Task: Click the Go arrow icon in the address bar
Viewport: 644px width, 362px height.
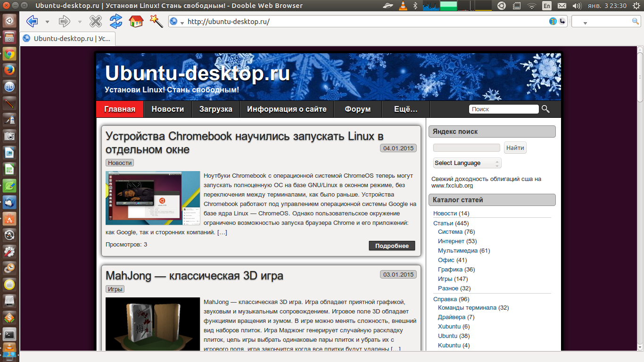Action: click(x=562, y=21)
